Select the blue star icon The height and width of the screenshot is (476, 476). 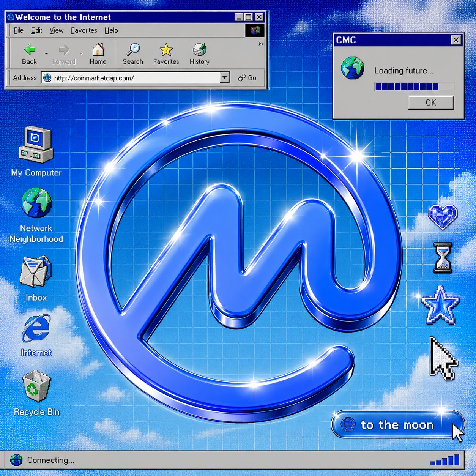[440, 305]
